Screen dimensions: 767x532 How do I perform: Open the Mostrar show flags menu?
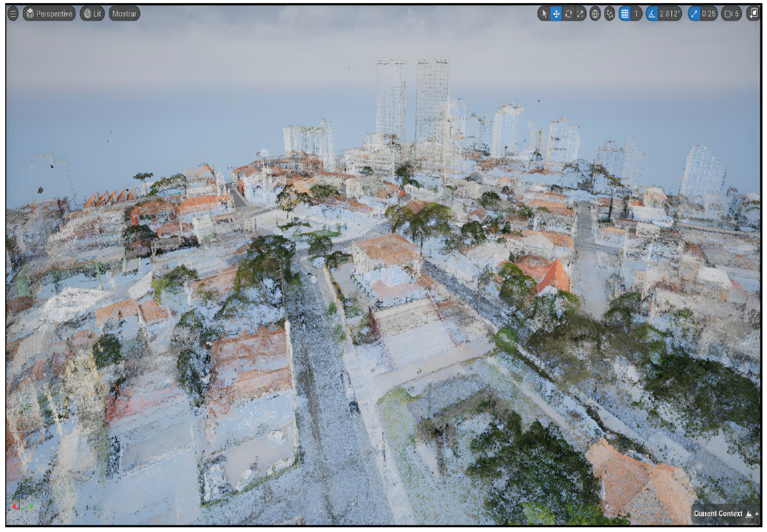[124, 14]
